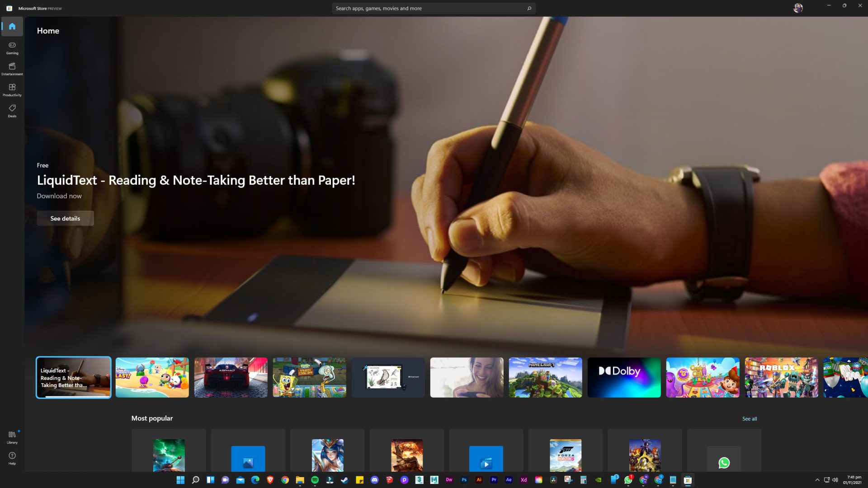
Task: Launch Premiere Pro from taskbar
Action: tap(494, 480)
